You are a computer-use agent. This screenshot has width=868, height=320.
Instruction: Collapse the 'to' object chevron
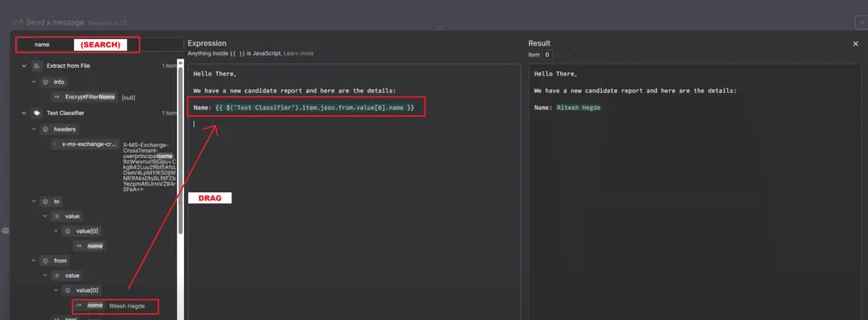(34, 201)
